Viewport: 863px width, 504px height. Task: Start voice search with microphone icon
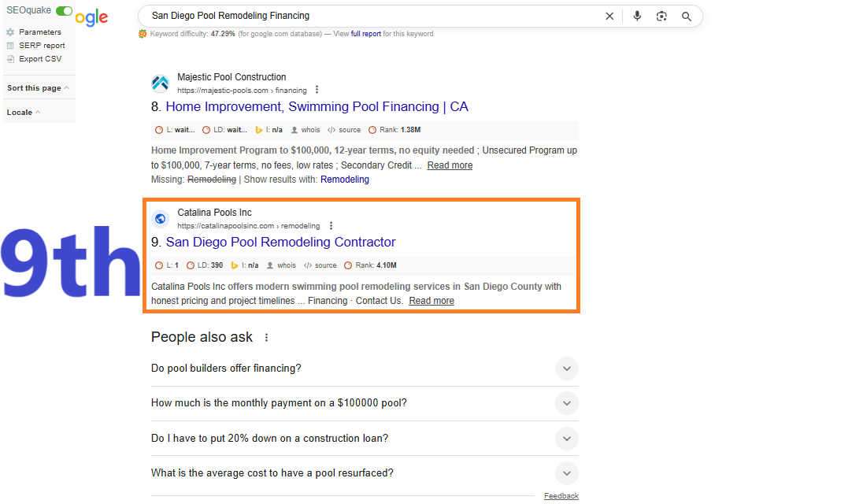(637, 16)
